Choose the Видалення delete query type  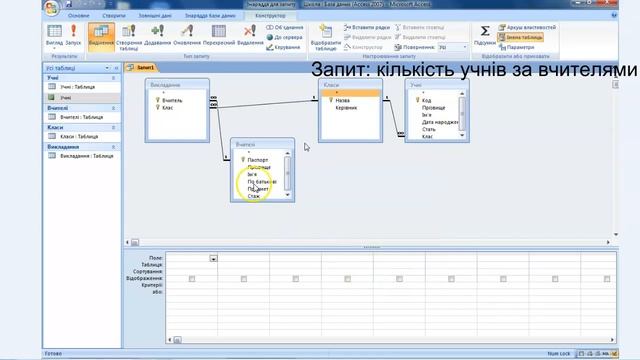(250, 35)
